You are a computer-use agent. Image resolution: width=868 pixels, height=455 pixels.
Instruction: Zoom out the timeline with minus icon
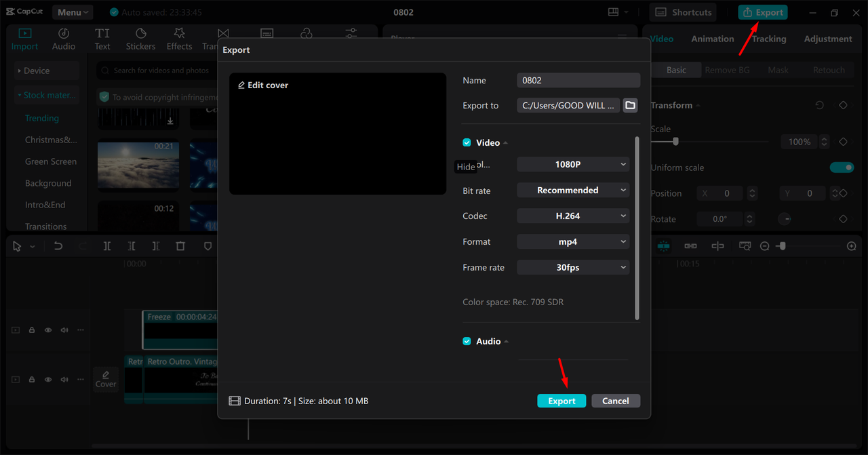pos(765,246)
